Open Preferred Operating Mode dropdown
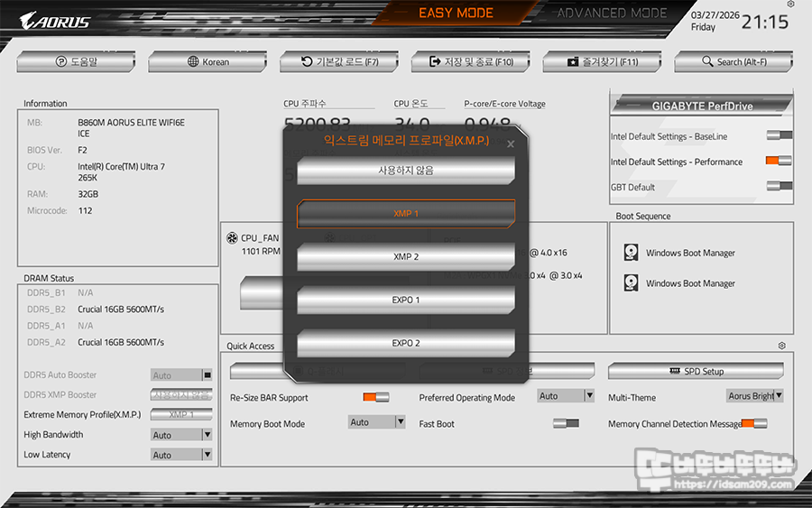The height and width of the screenshot is (508, 812). 566,395
